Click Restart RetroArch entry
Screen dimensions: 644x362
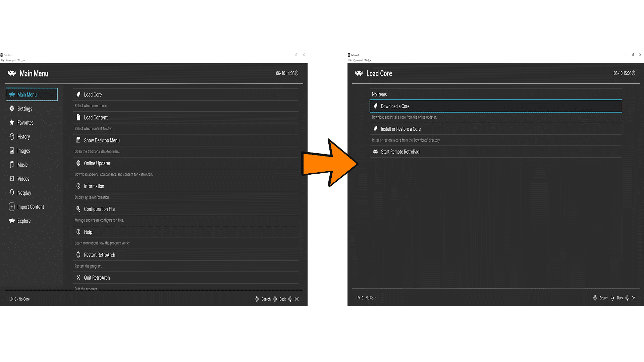pyautogui.click(x=99, y=255)
